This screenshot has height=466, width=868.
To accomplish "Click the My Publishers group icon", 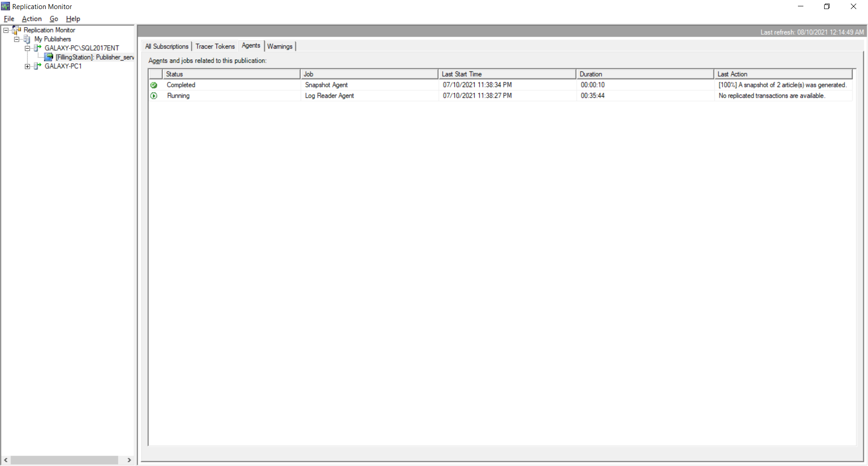I will (x=27, y=39).
